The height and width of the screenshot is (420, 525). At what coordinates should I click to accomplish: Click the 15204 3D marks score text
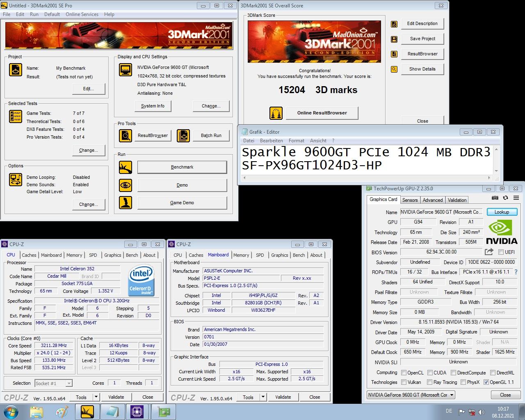pyautogui.click(x=318, y=90)
